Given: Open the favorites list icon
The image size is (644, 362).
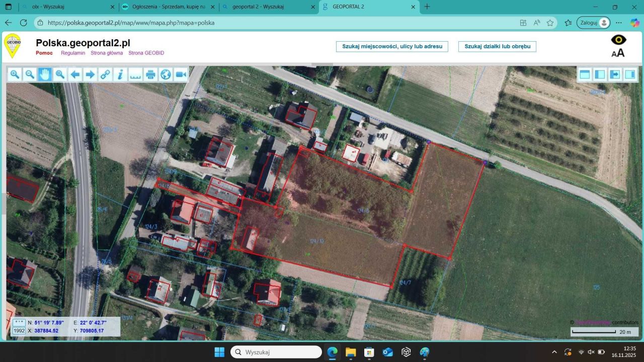Looking at the screenshot, I should pyautogui.click(x=568, y=23).
